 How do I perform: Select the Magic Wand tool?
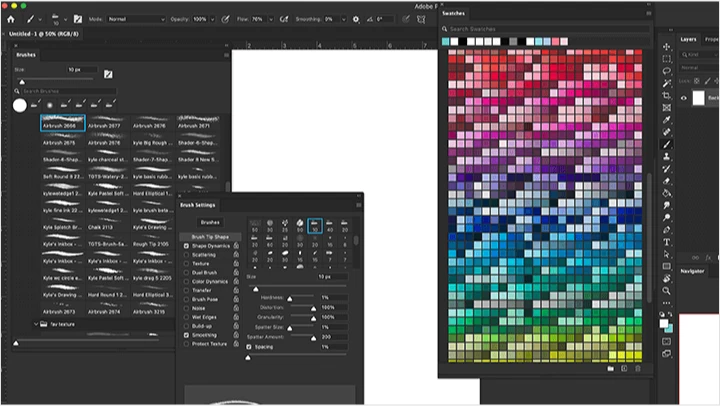666,83
